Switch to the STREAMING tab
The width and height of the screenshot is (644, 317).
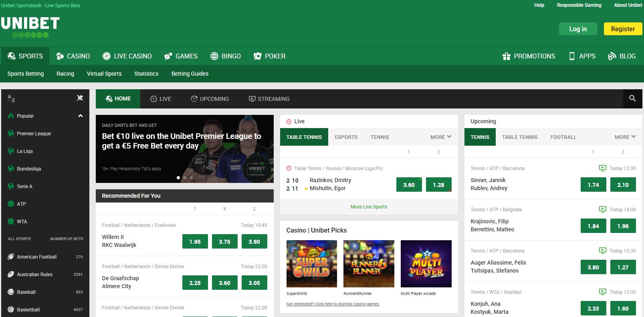269,99
